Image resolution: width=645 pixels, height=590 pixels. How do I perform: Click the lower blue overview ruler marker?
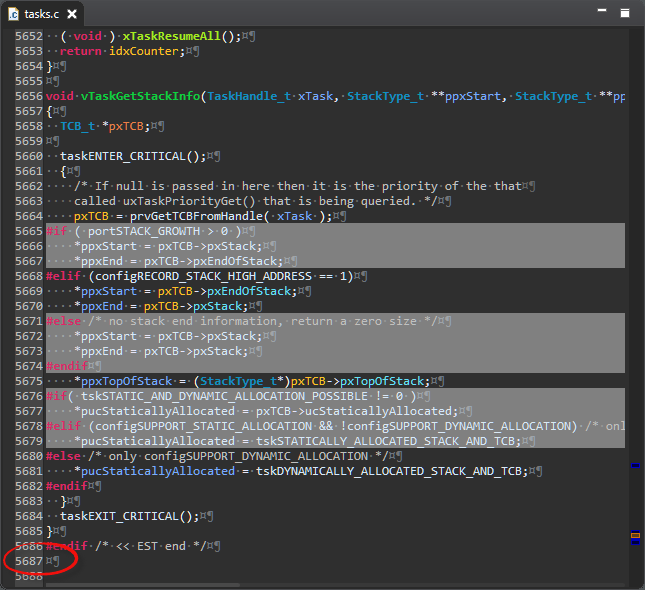[x=634, y=543]
